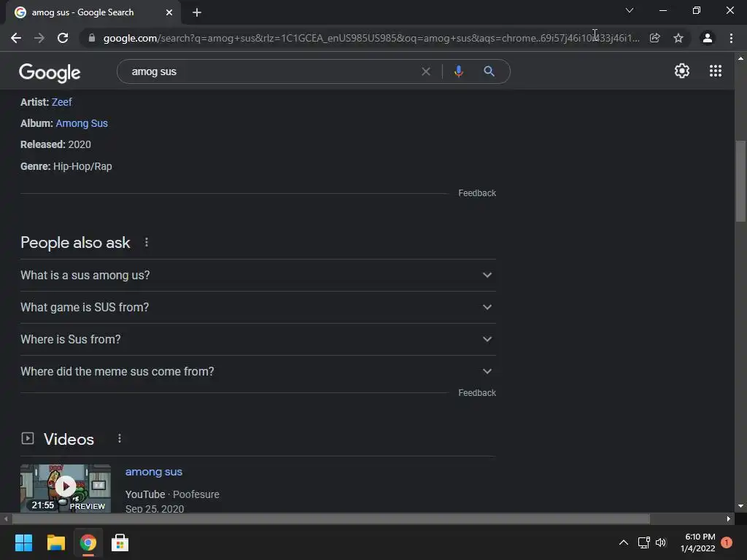Expand 'Where did the meme sus come from?'
This screenshot has width=747, height=560.
coord(258,371)
